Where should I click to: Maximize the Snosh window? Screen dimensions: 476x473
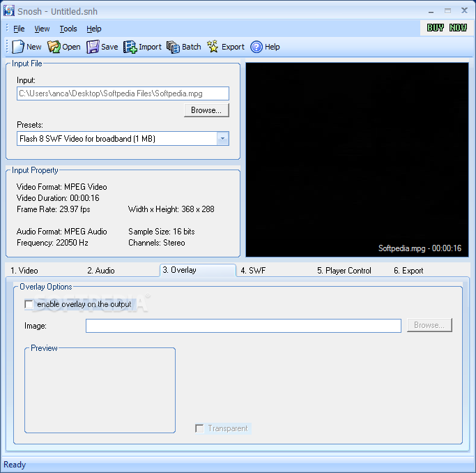click(447, 11)
